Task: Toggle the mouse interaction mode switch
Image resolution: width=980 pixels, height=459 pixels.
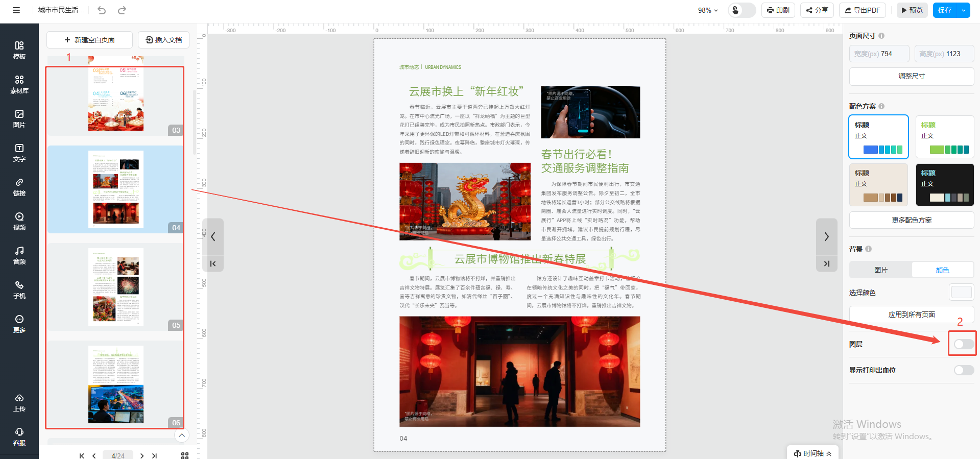Action: click(x=742, y=10)
